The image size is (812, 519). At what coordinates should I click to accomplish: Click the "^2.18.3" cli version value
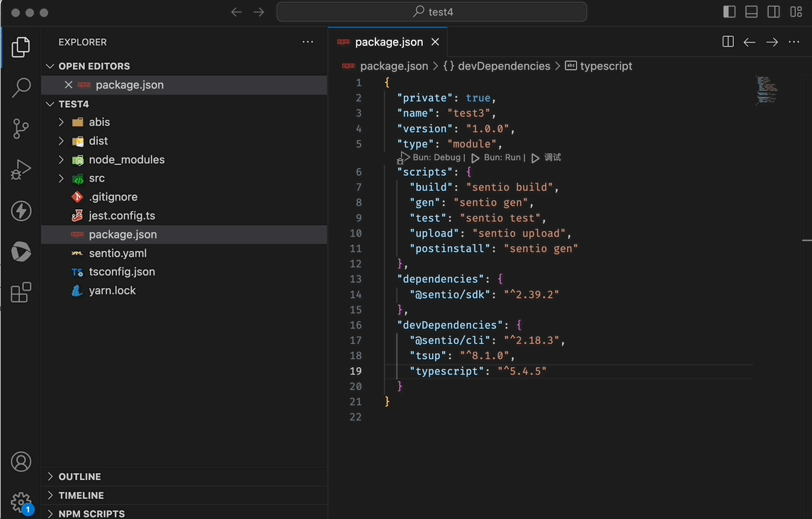coord(531,340)
